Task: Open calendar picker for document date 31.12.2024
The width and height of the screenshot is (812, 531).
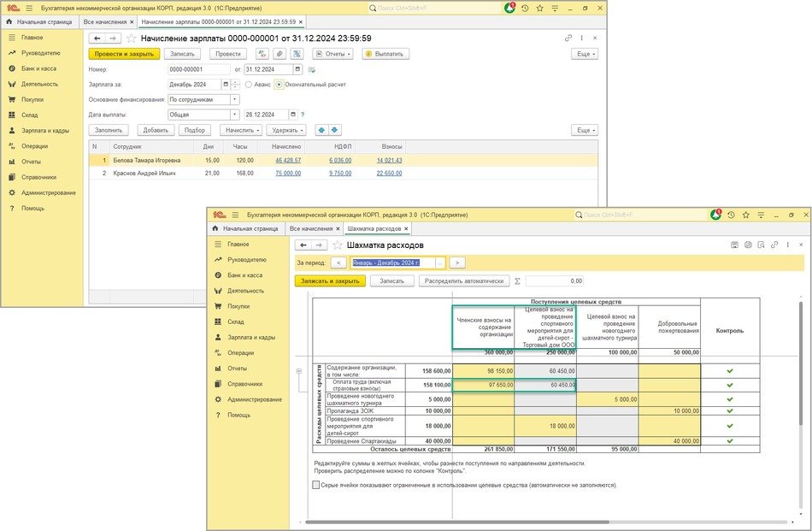Action: [x=297, y=69]
